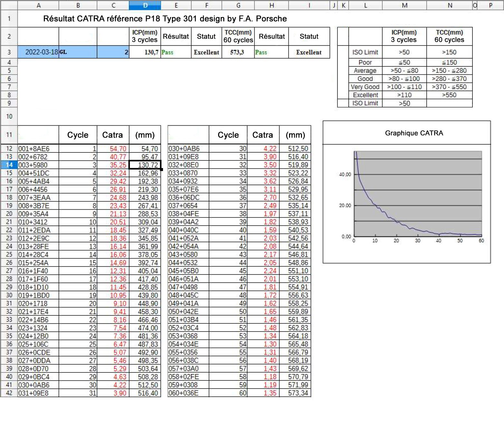Click the 'ICP(mm) 3 cycles' header in column D

click(145, 36)
